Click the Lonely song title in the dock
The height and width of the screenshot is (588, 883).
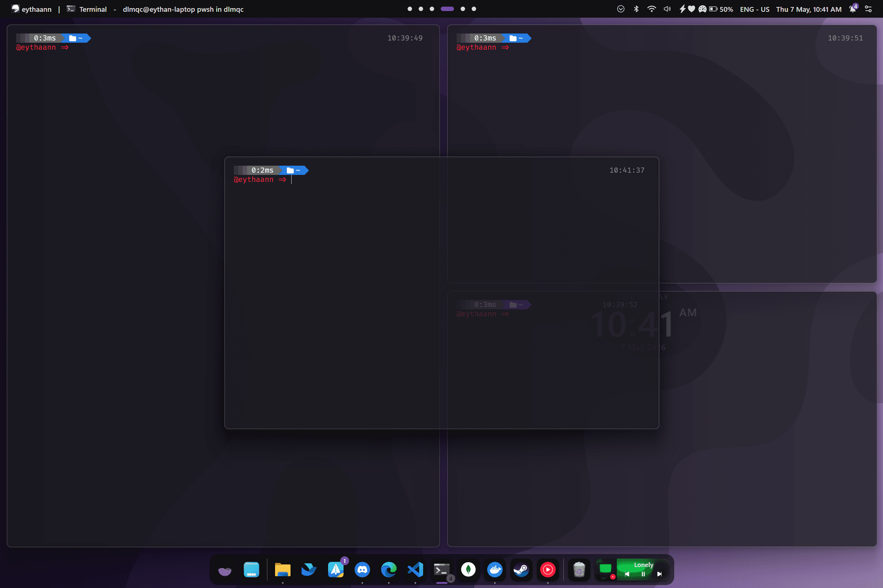click(x=643, y=565)
